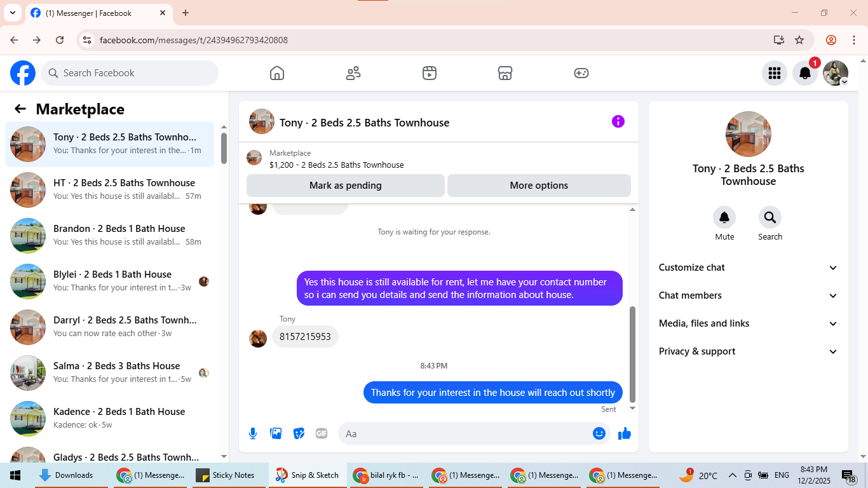
Task: Open the apps grid menu icon
Action: 774,73
